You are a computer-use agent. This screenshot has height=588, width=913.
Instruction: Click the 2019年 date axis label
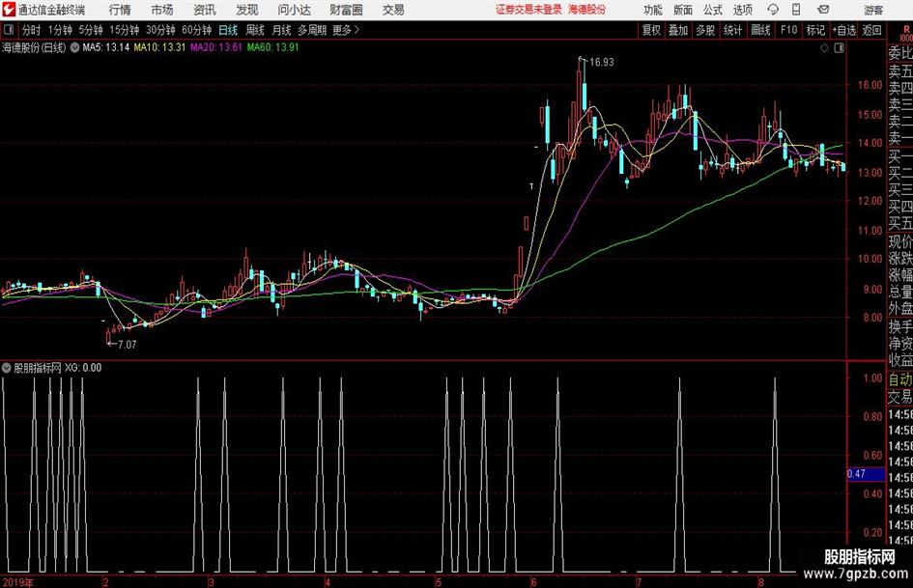tap(18, 582)
